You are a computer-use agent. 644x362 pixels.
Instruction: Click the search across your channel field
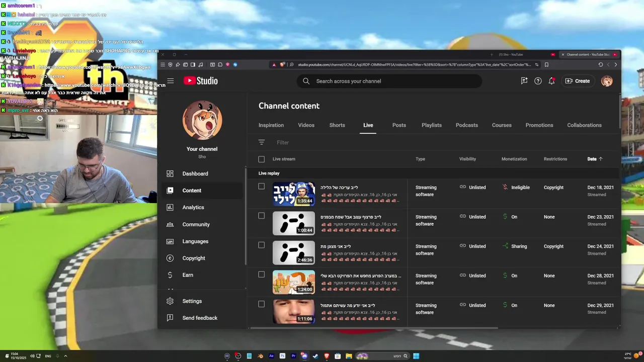click(x=389, y=81)
